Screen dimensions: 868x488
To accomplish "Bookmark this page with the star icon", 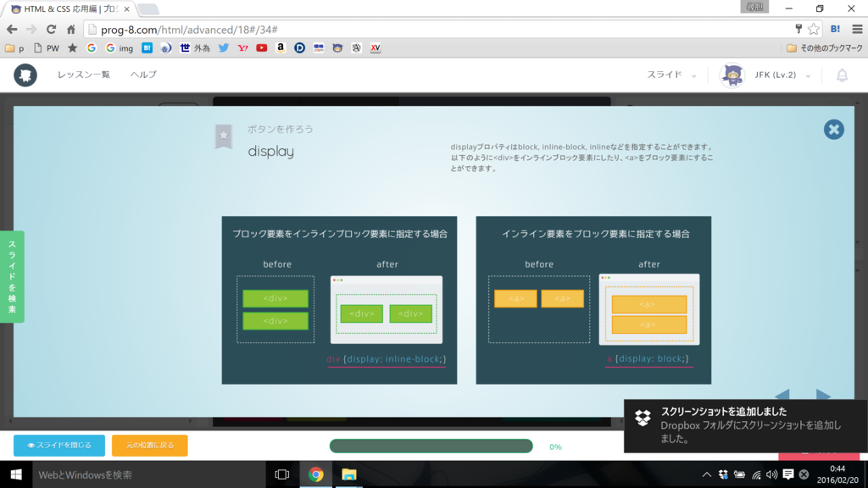I will [813, 29].
